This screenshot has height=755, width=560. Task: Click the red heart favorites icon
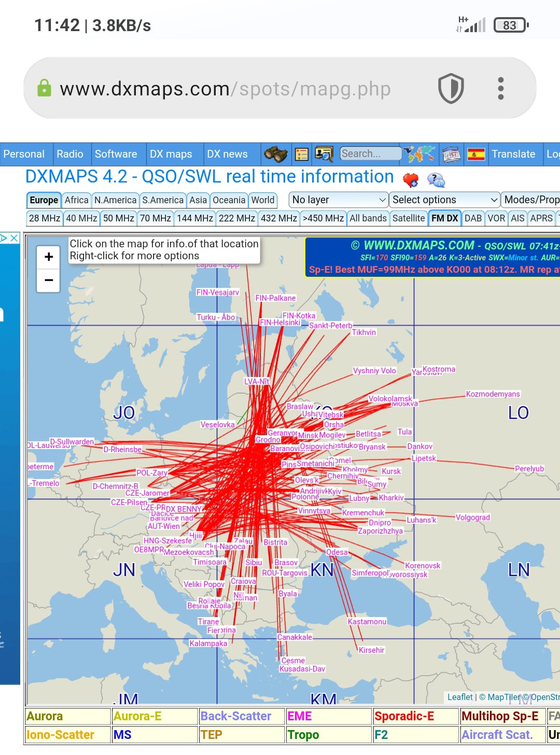tap(411, 180)
